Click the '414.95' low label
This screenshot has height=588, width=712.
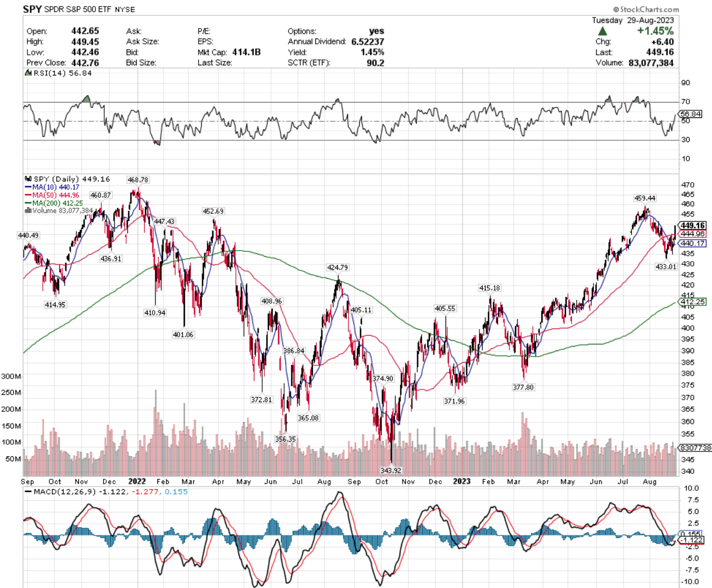coord(55,305)
